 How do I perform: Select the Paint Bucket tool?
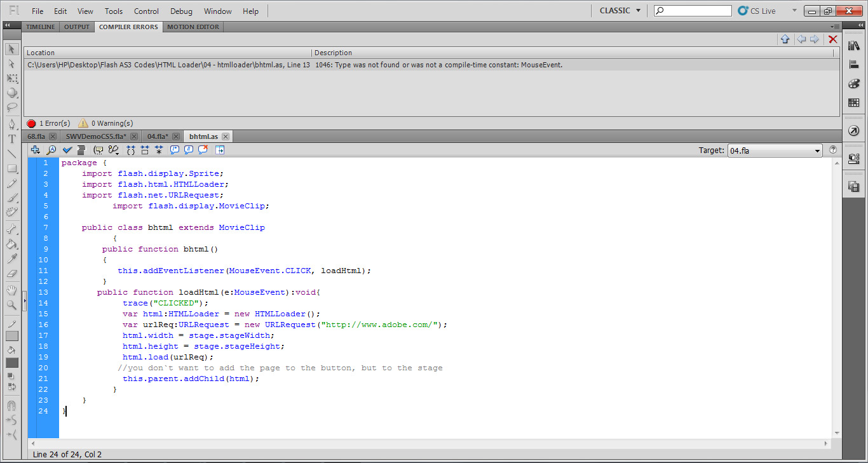tap(12, 244)
